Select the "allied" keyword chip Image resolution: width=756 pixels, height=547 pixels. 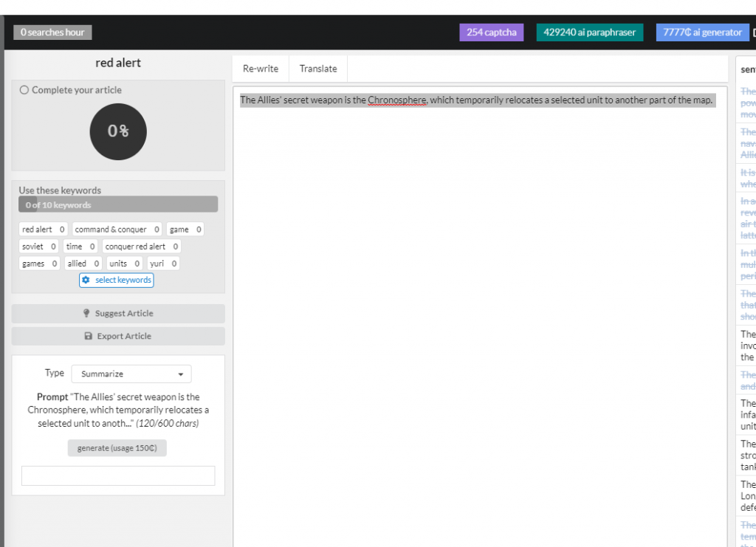click(x=83, y=263)
